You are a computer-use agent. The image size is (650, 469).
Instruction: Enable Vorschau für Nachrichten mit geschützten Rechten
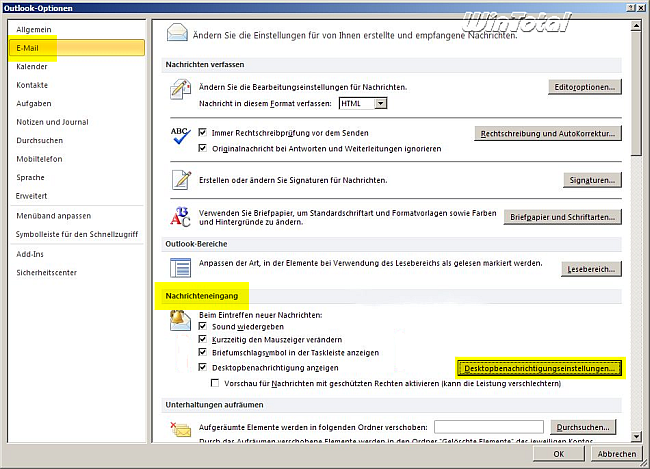pyautogui.click(x=215, y=383)
